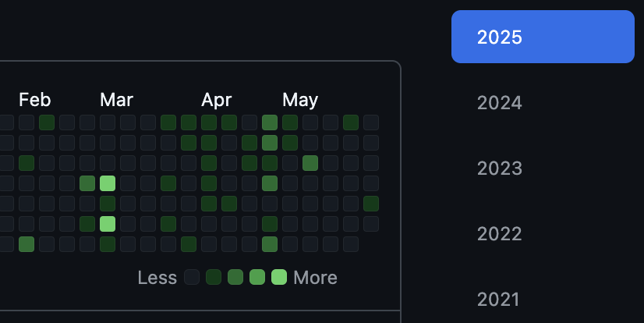Select the green February cell in bottom row

point(27,244)
